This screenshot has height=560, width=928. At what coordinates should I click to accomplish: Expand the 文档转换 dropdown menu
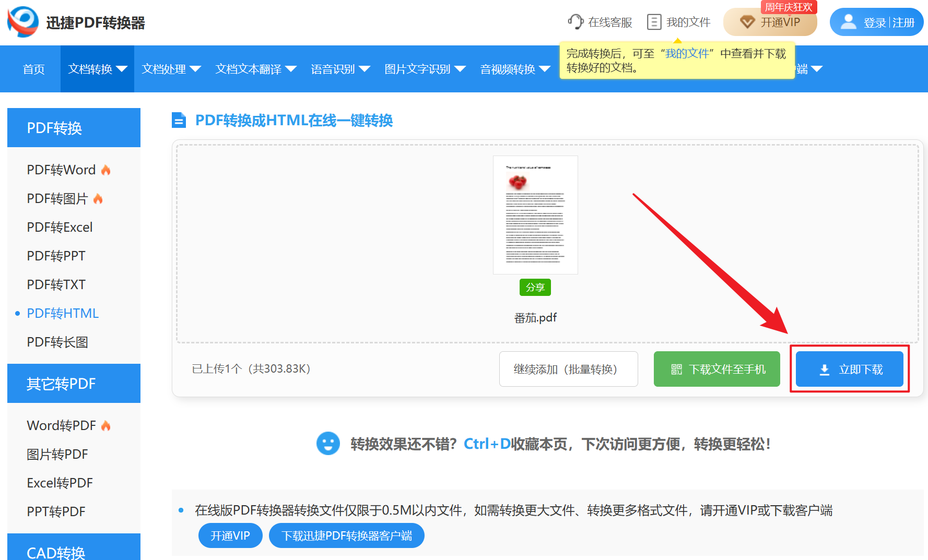[97, 69]
